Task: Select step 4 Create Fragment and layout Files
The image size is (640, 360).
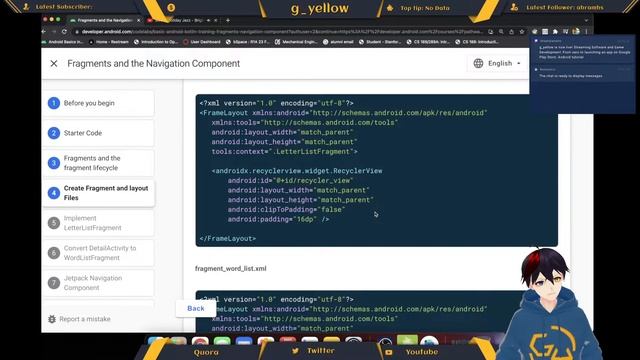Action: 99,193
